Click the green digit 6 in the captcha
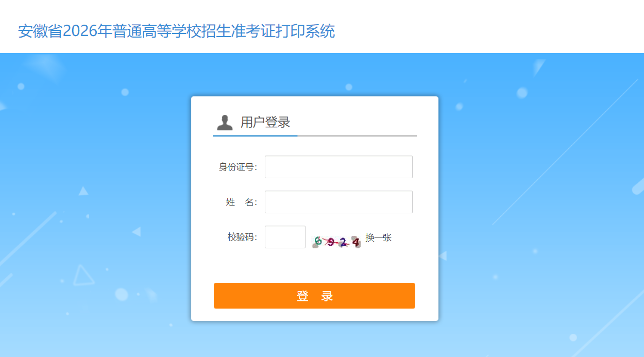644x357 pixels. pos(318,241)
